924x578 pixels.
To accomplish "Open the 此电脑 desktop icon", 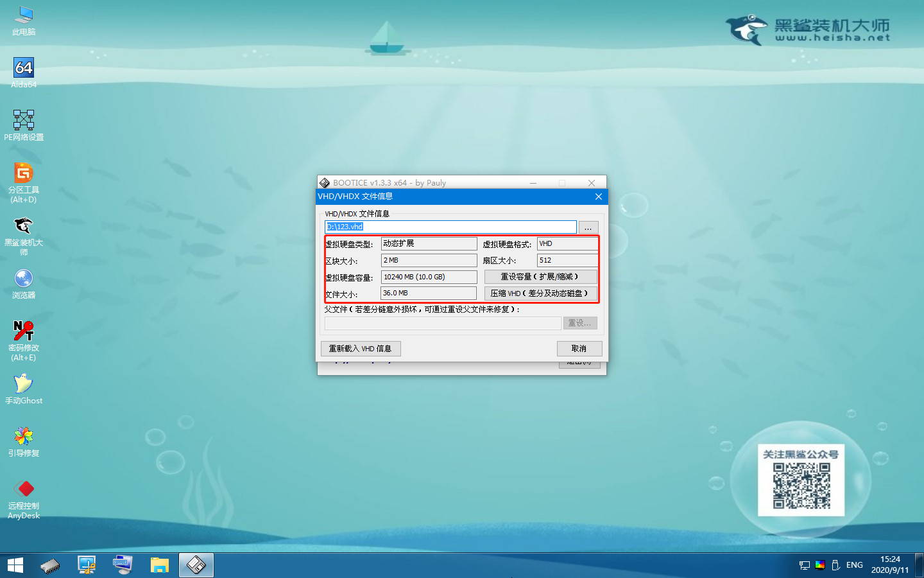I will (x=24, y=20).
